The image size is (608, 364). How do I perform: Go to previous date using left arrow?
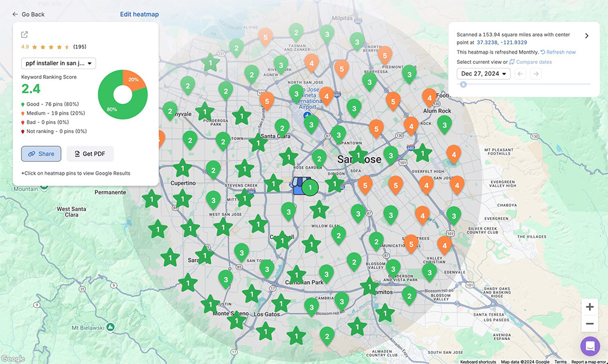coord(520,74)
